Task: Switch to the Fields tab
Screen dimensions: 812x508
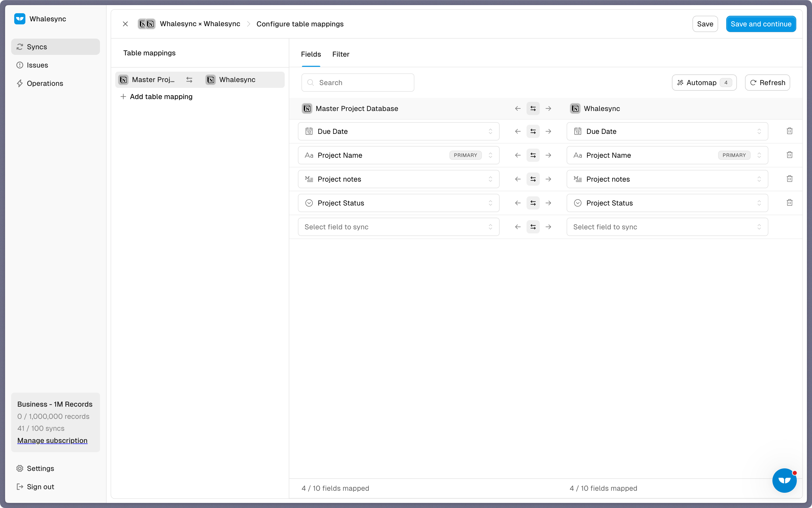Action: (x=311, y=54)
